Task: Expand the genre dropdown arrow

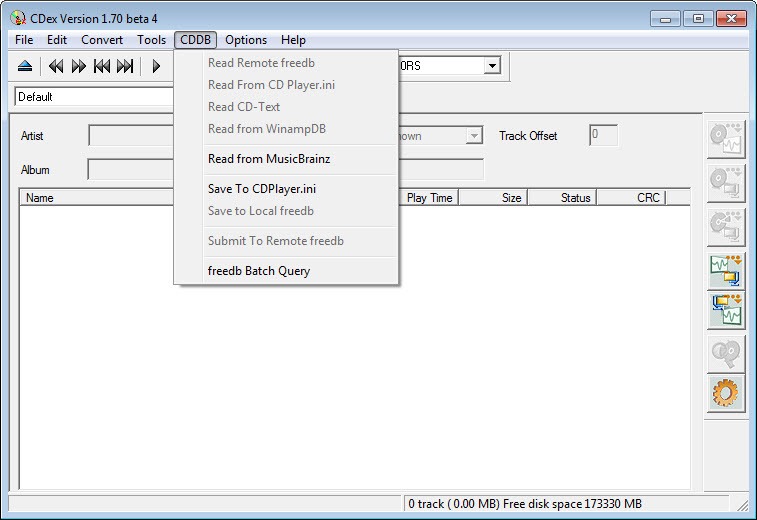Action: 474,136
